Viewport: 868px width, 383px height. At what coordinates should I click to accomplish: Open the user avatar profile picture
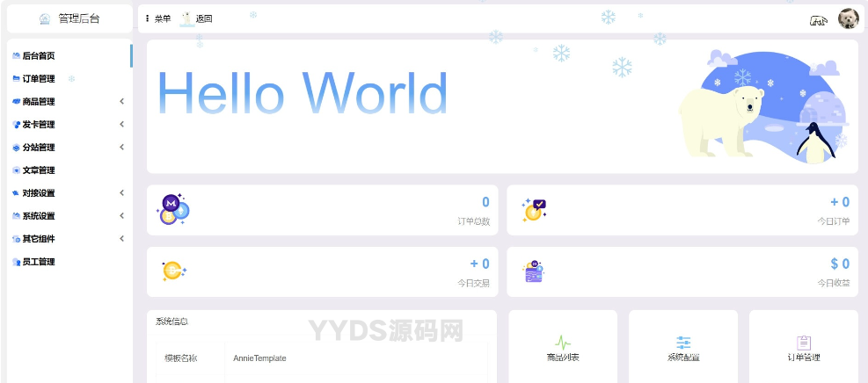coord(848,18)
